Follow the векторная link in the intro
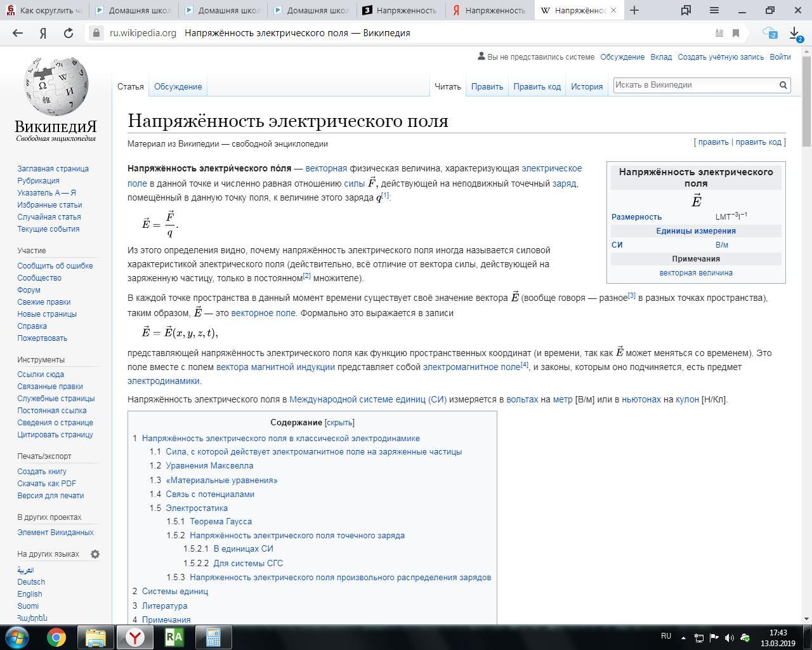 coord(326,169)
